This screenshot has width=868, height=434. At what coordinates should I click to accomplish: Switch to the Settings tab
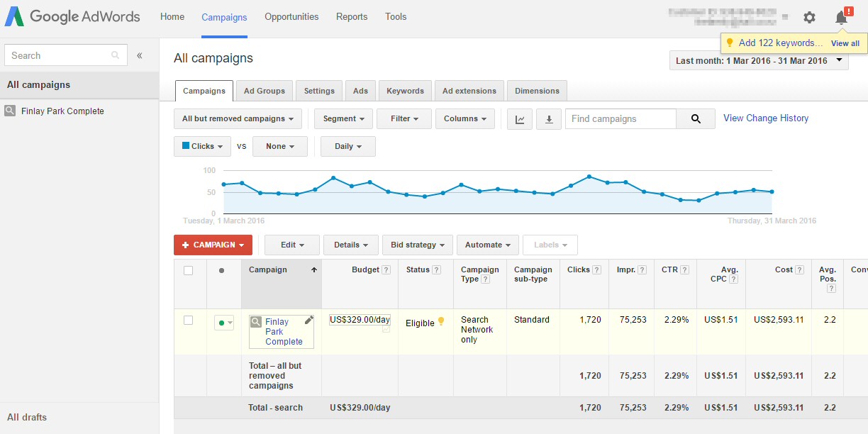(x=319, y=91)
